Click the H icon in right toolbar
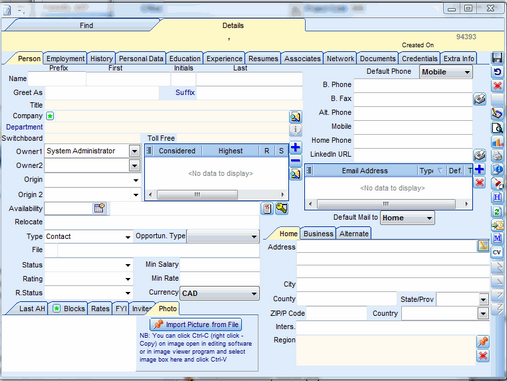Viewport: 507px width, 381px height. pyautogui.click(x=497, y=197)
